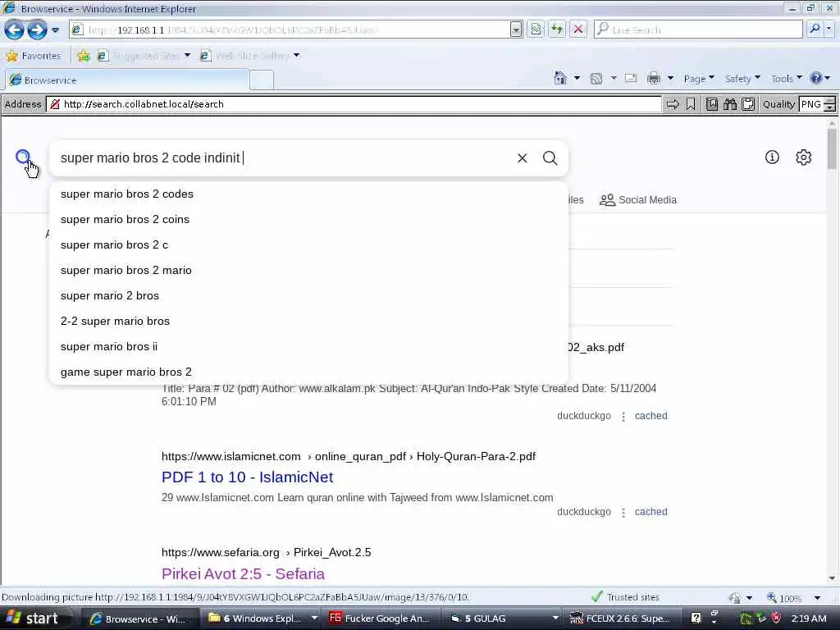The width and height of the screenshot is (840, 630).
Task: Select suggestion 'super mario bros 2 coins'
Action: pyautogui.click(x=308, y=219)
